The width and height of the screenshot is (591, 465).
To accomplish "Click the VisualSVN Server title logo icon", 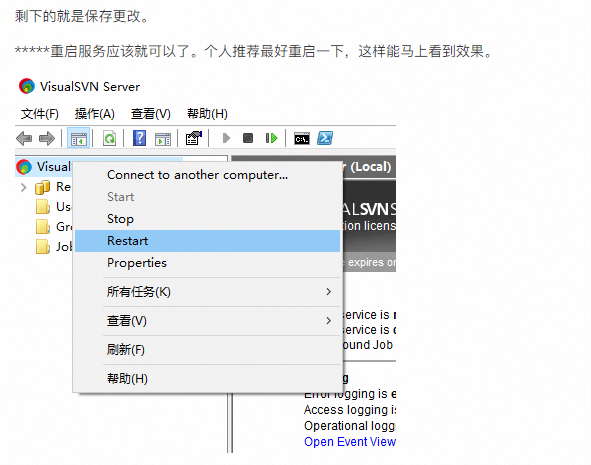I will click(27, 86).
